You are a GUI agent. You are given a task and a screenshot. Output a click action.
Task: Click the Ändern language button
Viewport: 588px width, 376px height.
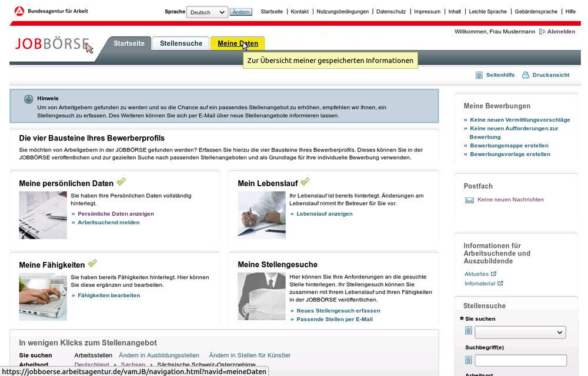point(240,12)
